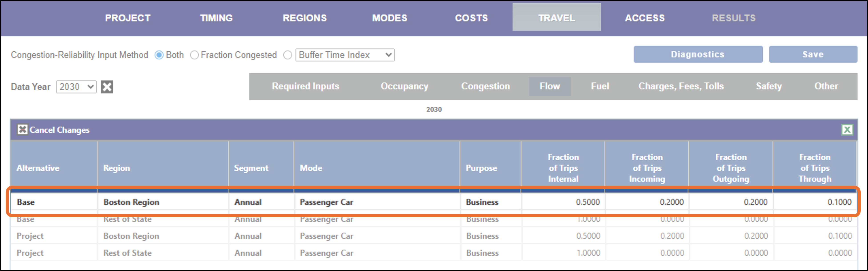This screenshot has width=868, height=271.
Task: Click Fraction of Trips Through 0.1000 in highlighted row
Action: point(815,202)
